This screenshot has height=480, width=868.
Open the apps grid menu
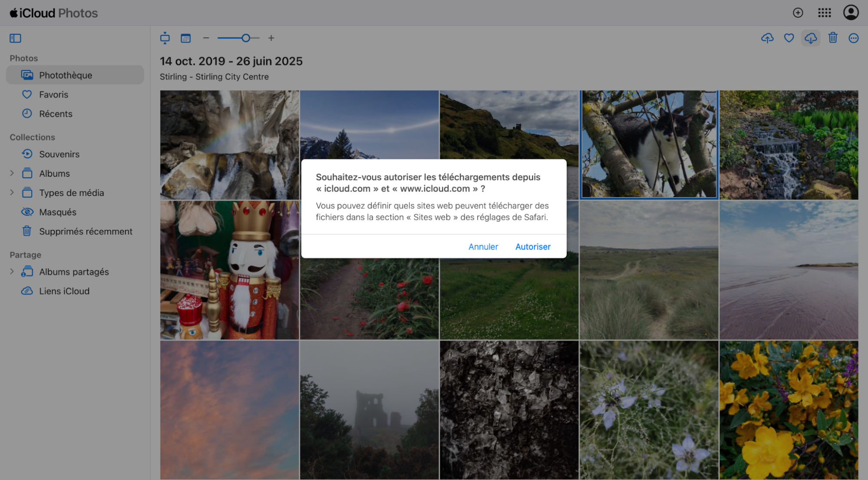(824, 13)
